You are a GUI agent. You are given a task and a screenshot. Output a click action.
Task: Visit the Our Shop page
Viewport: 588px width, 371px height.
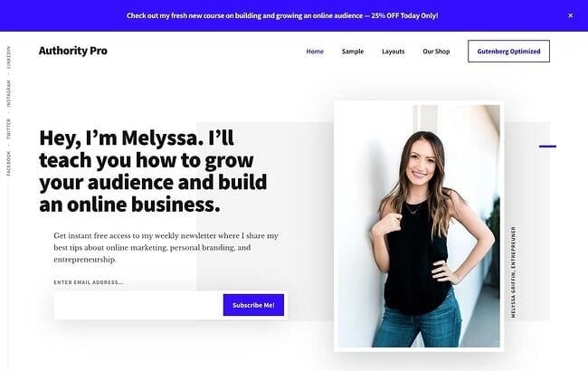pyautogui.click(x=436, y=52)
